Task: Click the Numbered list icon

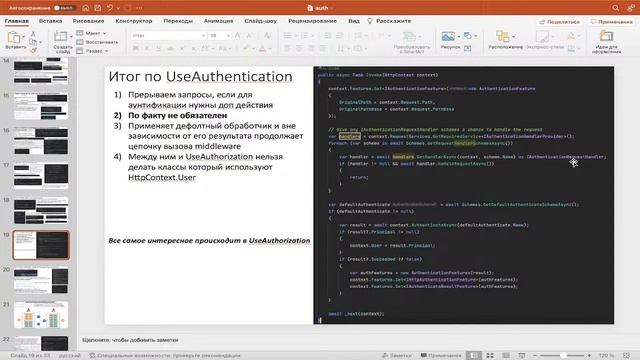Action: click(x=304, y=36)
